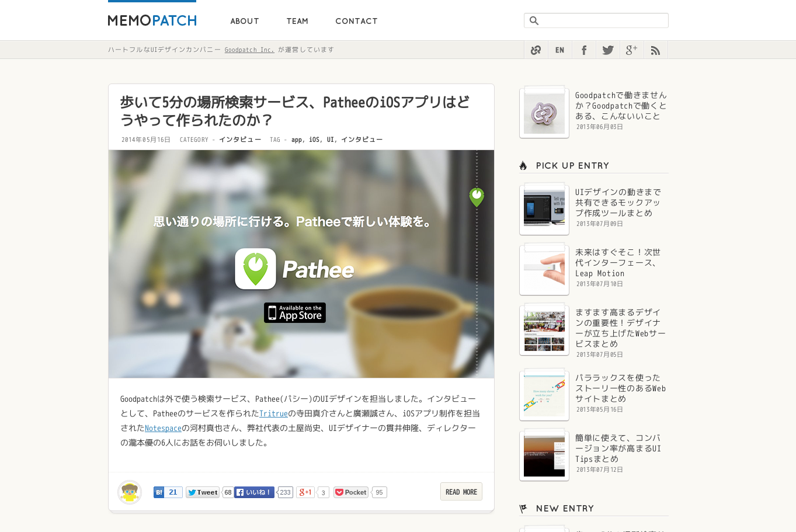Click the Pathee hero image
Viewport: 796px width, 532px height.
coord(301,264)
